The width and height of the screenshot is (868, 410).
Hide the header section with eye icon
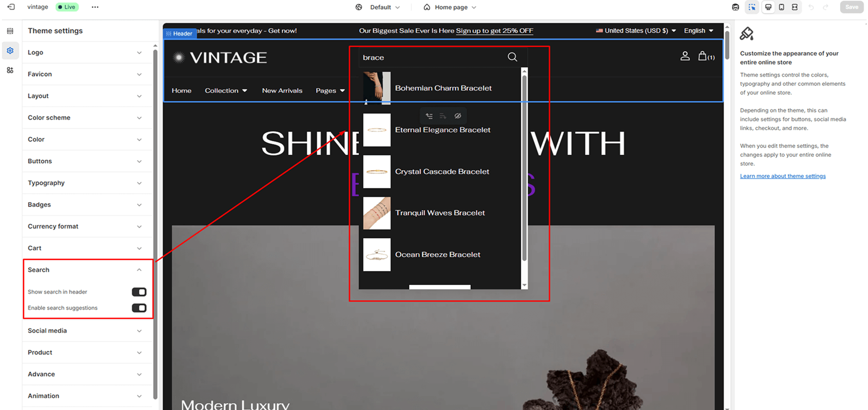(x=458, y=116)
